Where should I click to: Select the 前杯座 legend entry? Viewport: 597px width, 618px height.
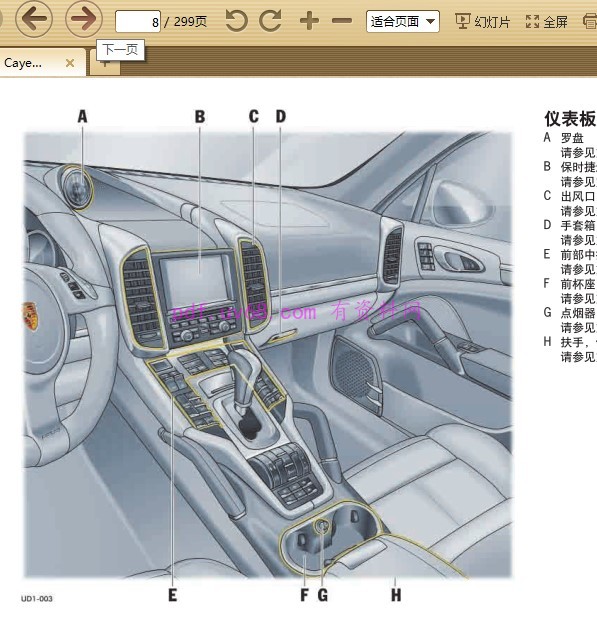coord(578,284)
